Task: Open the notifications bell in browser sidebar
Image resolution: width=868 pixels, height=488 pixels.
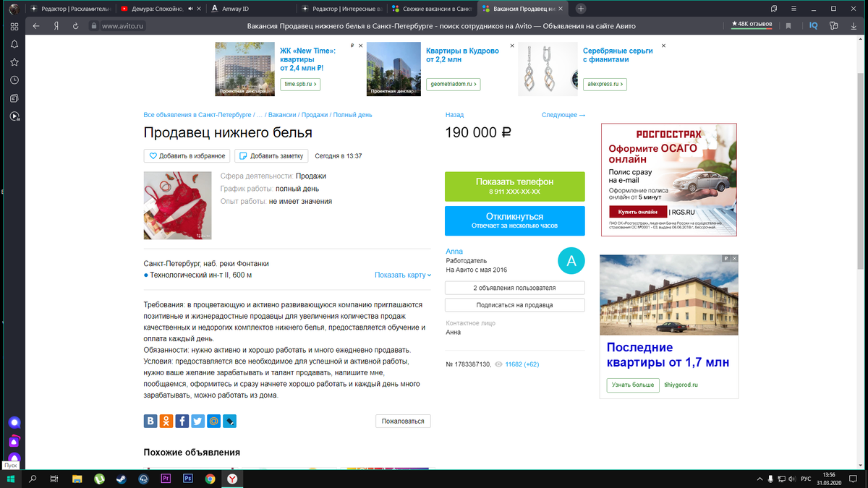Action: pos(14,44)
